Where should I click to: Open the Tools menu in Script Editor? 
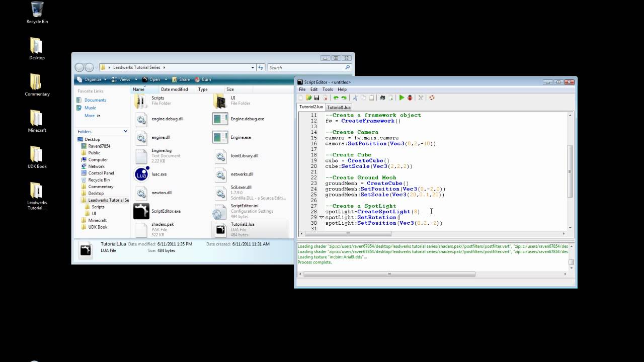click(328, 89)
